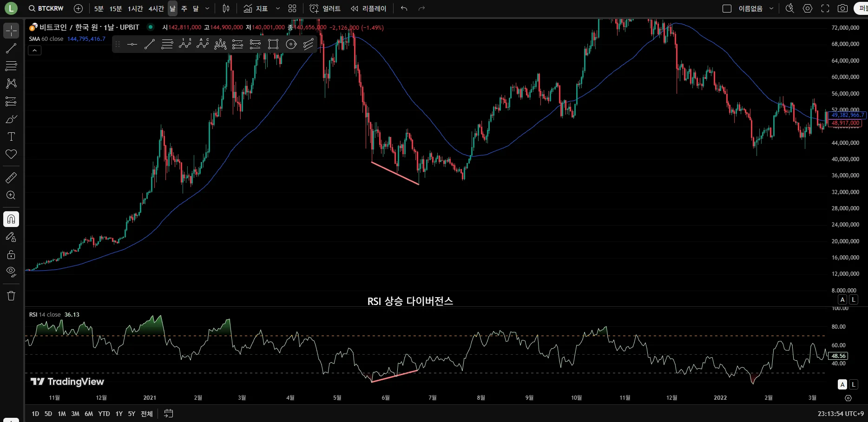Open the candlestick chart type selector
Screen dimensions: 868x422
[x=226, y=8]
